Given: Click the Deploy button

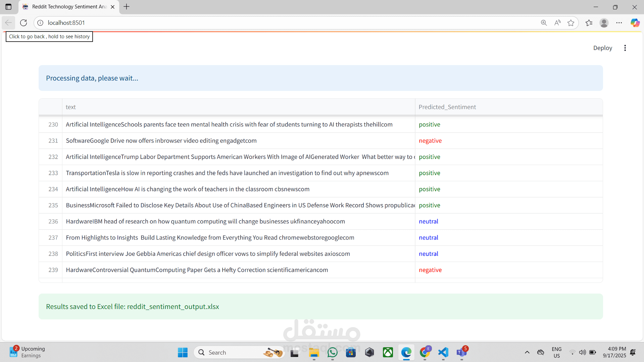Looking at the screenshot, I should point(602,48).
